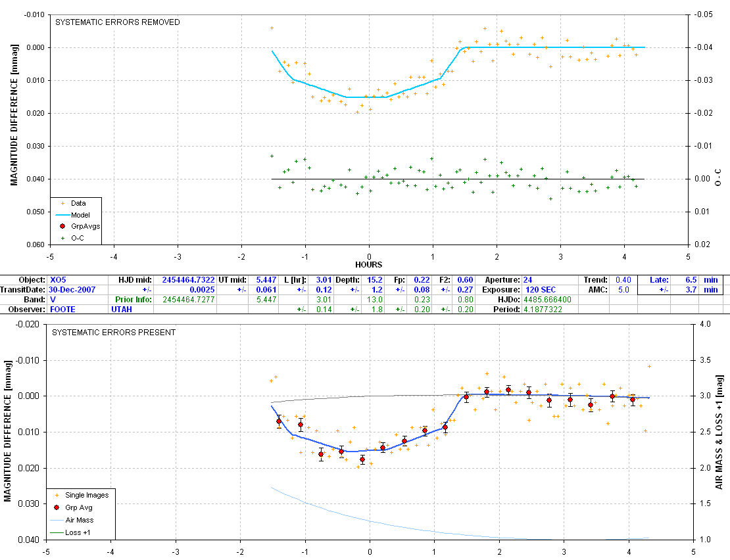
Task: Select the Fp value 0.22
Action: pyautogui.click(x=422, y=280)
